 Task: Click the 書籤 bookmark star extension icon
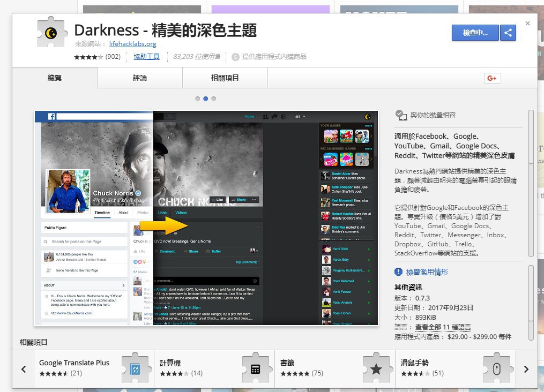(376, 368)
